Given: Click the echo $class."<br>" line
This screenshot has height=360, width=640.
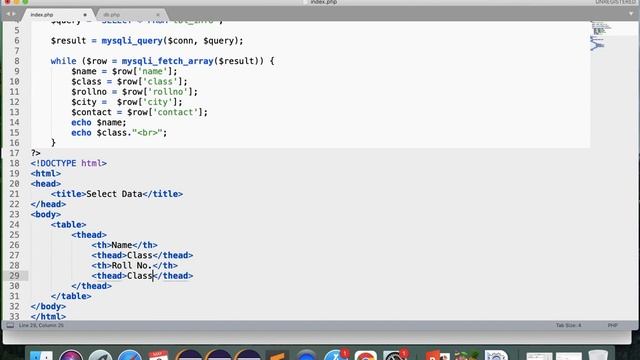Looking at the screenshot, I should [x=119, y=133].
